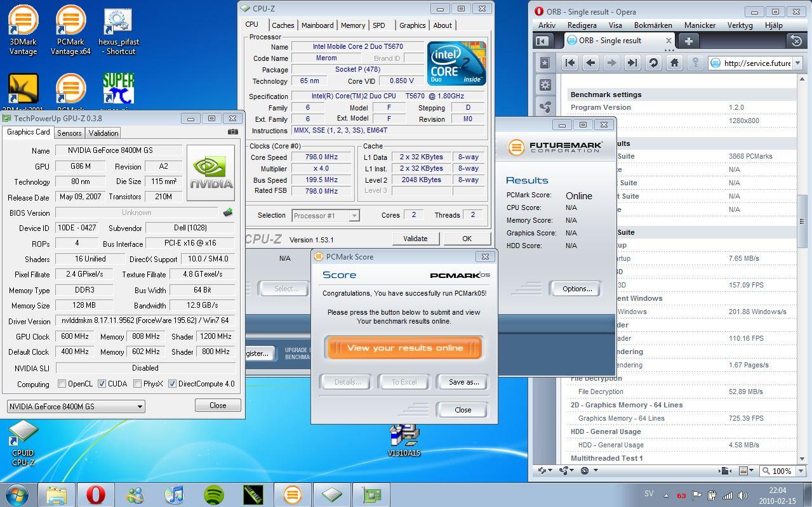
Task: Open Opera from the taskbar
Action: (x=95, y=494)
